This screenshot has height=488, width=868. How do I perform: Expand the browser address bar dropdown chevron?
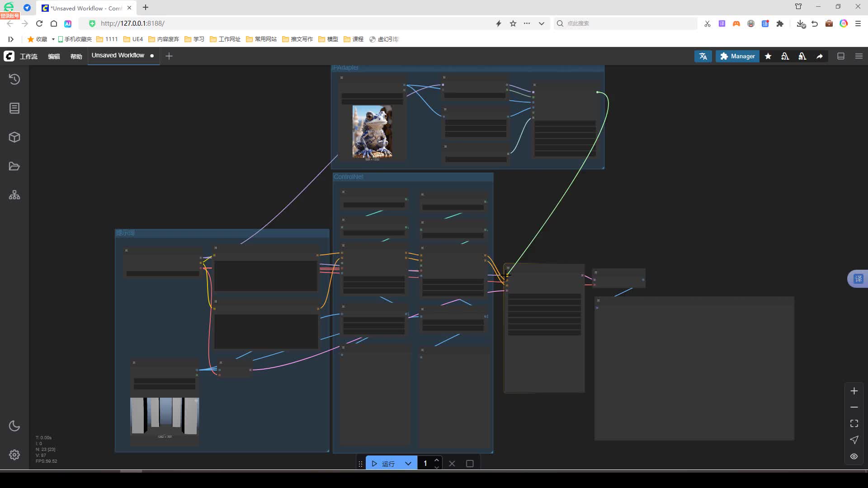tap(541, 23)
